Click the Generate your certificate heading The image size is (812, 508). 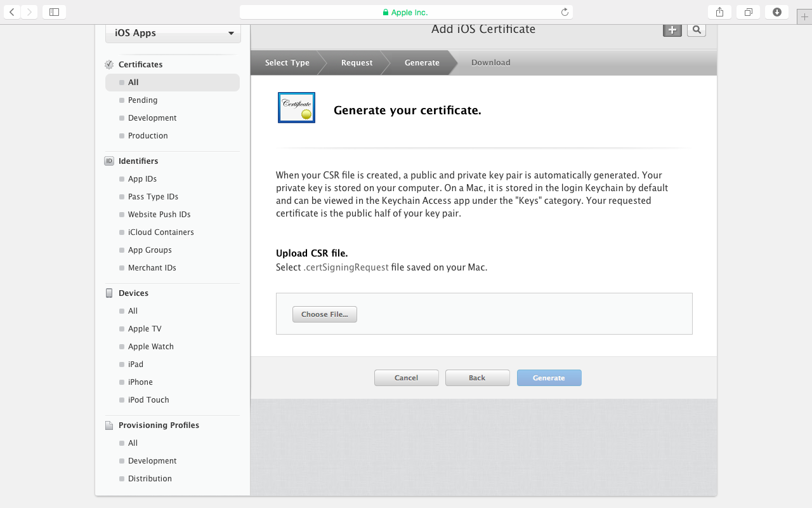pos(407,110)
